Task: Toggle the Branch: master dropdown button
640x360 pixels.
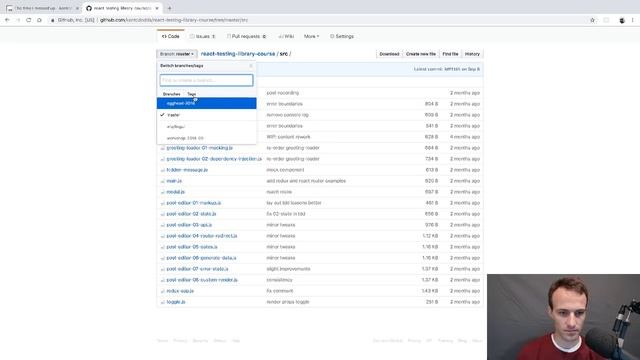Action: pyautogui.click(x=177, y=54)
